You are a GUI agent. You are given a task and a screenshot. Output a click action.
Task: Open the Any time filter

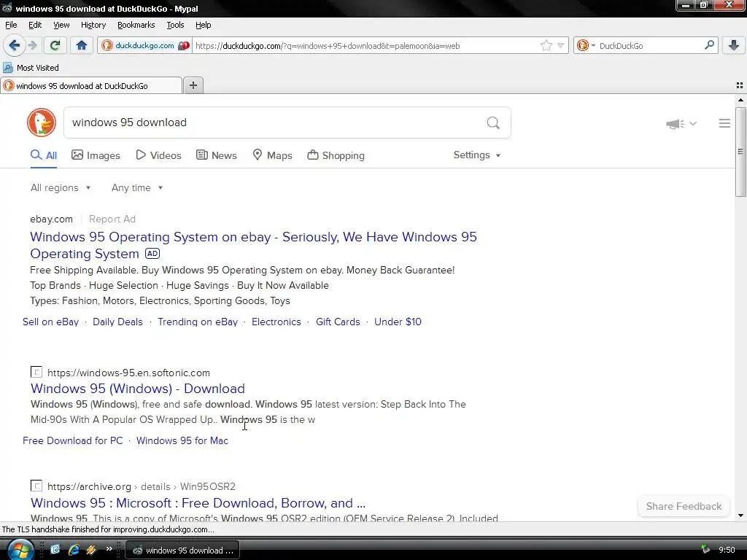[x=137, y=187]
